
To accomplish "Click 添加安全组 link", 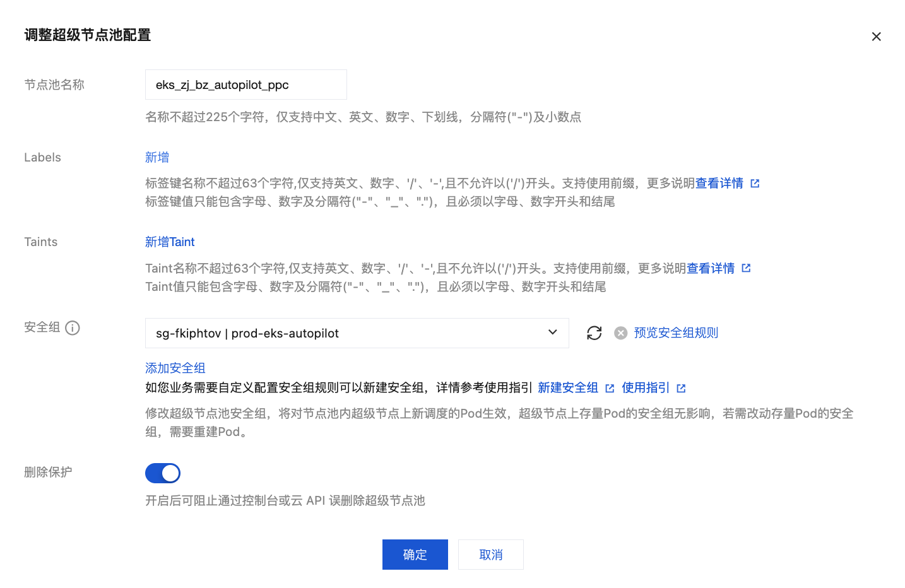I will click(x=175, y=368).
